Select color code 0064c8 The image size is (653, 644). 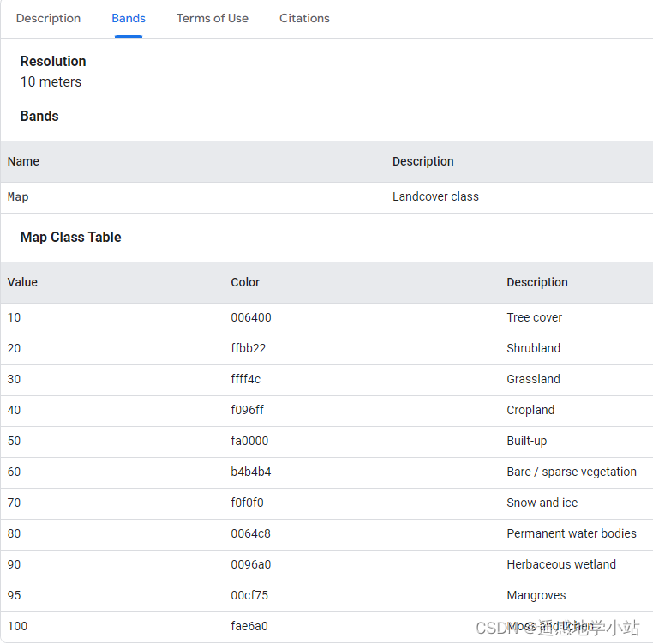[x=251, y=533]
